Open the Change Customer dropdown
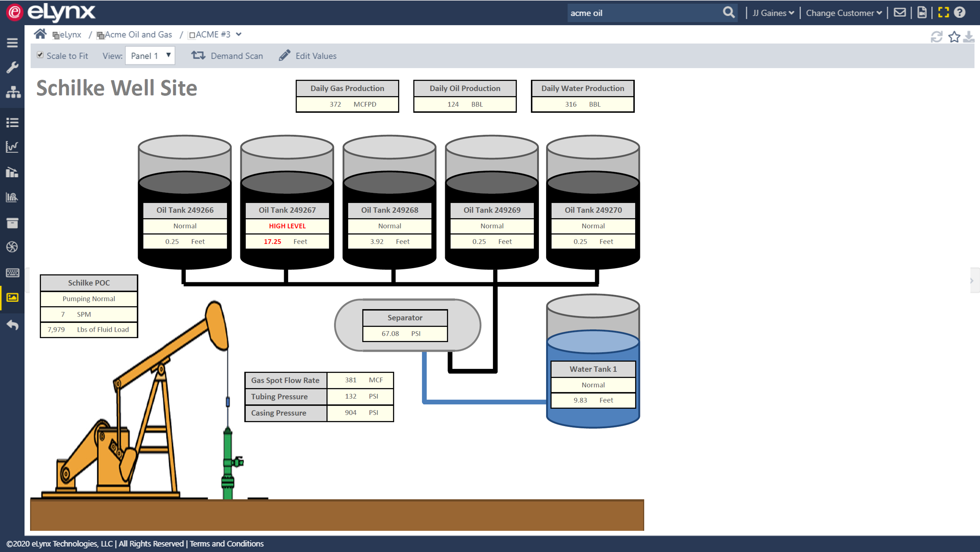Viewport: 980px width, 552px height. 844,13
